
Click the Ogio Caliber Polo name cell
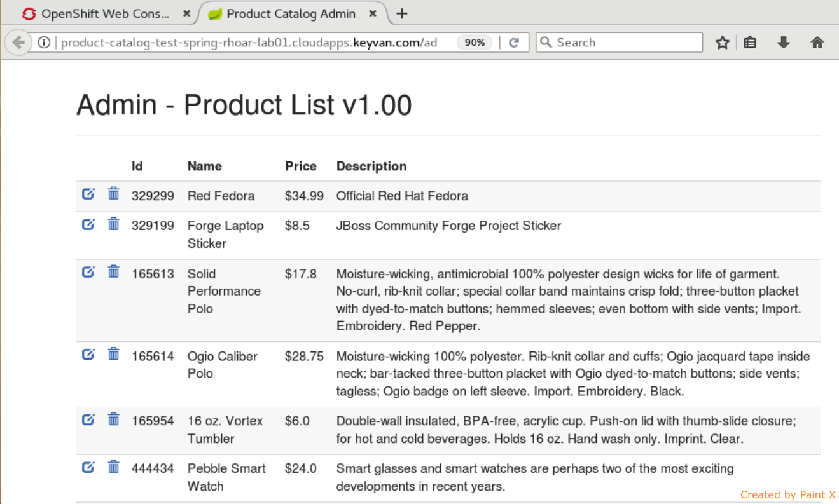coord(223,365)
